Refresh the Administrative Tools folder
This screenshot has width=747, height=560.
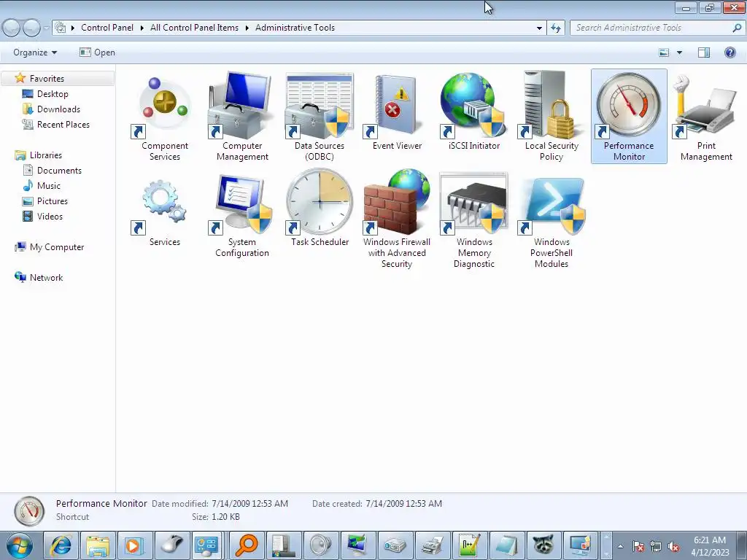tap(555, 28)
